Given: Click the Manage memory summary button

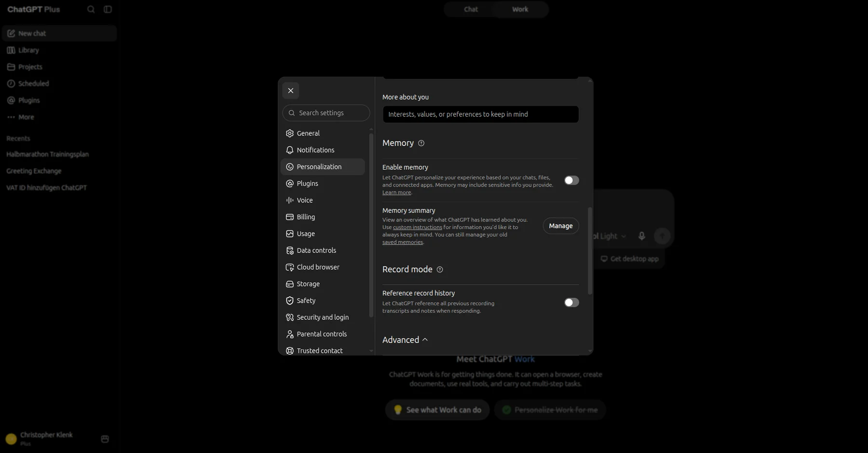Looking at the screenshot, I should tap(561, 226).
